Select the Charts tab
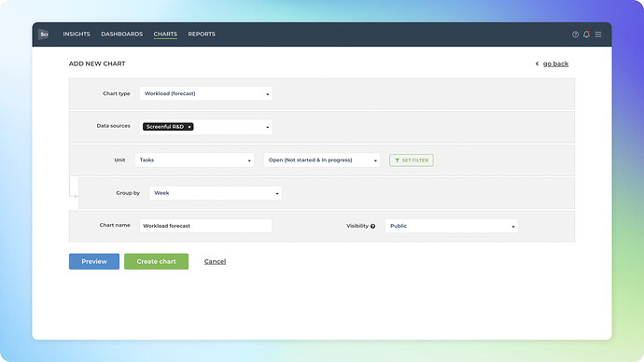This screenshot has width=644, height=362. click(165, 35)
